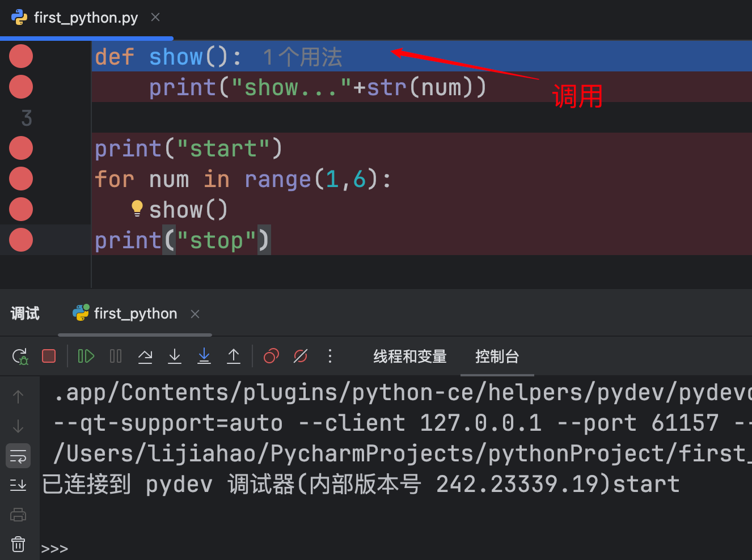752x560 pixels.
Task: Toggle breakpoint on the for num line
Action: click(x=21, y=179)
